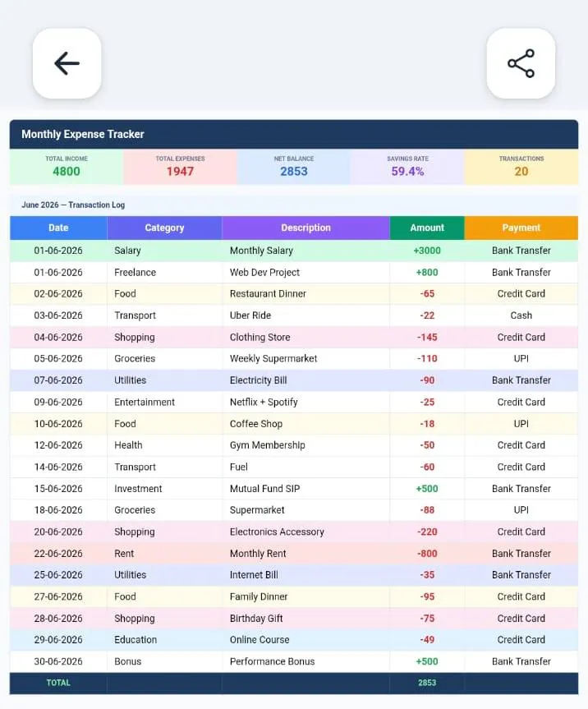Click the 25-06-2026 date cell

(58, 575)
